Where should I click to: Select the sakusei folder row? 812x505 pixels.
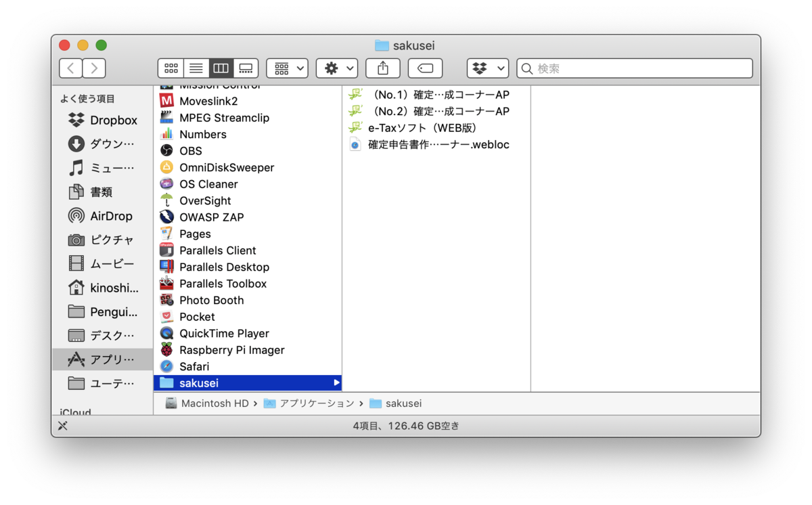click(x=248, y=383)
